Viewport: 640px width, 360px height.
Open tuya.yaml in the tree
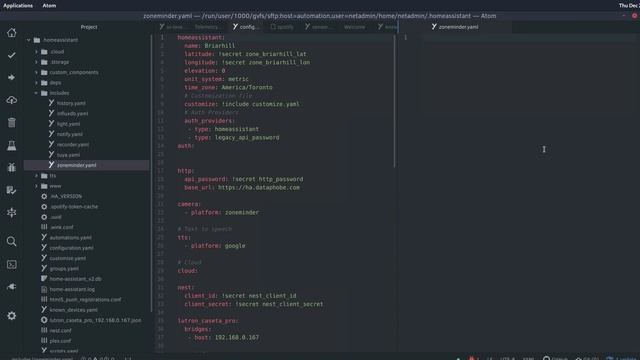68,155
